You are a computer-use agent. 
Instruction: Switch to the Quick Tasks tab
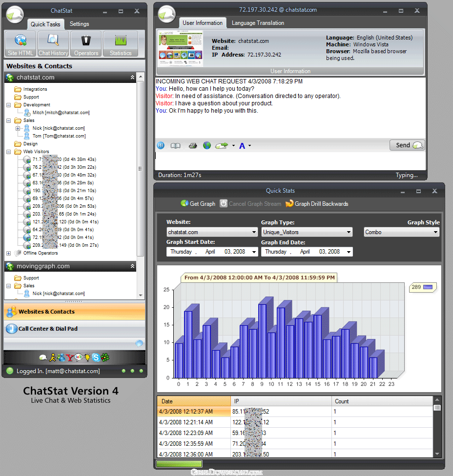pyautogui.click(x=45, y=24)
